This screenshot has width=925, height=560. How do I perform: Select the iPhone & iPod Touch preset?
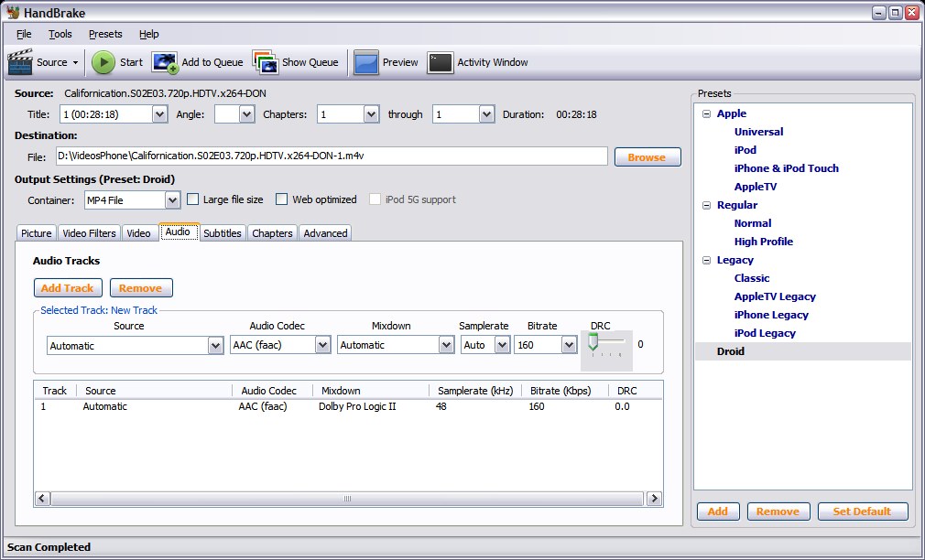coord(787,168)
